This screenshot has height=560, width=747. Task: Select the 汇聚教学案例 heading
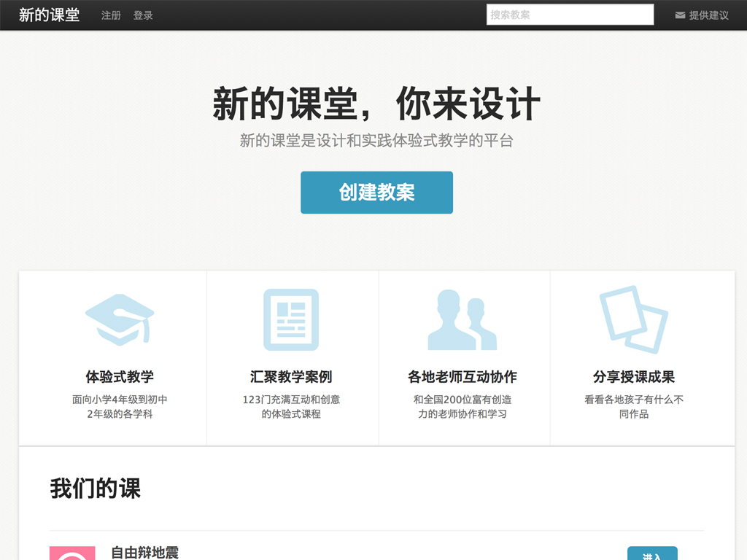coord(291,377)
